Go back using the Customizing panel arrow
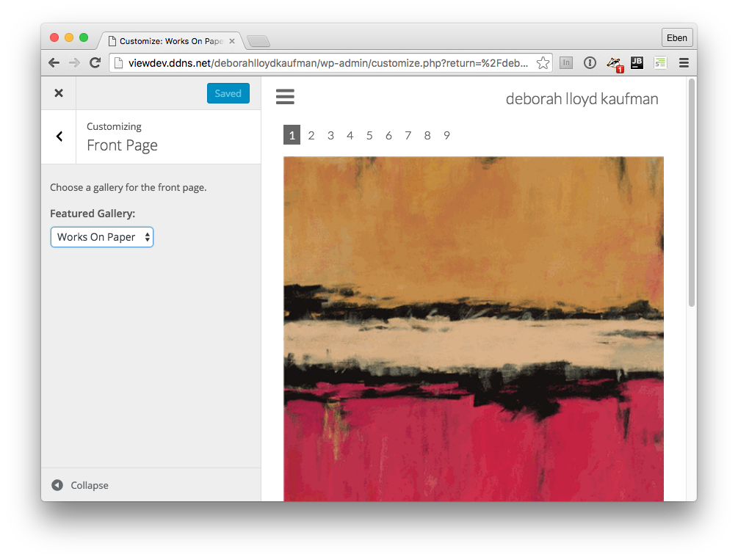This screenshot has width=738, height=560. (x=59, y=137)
